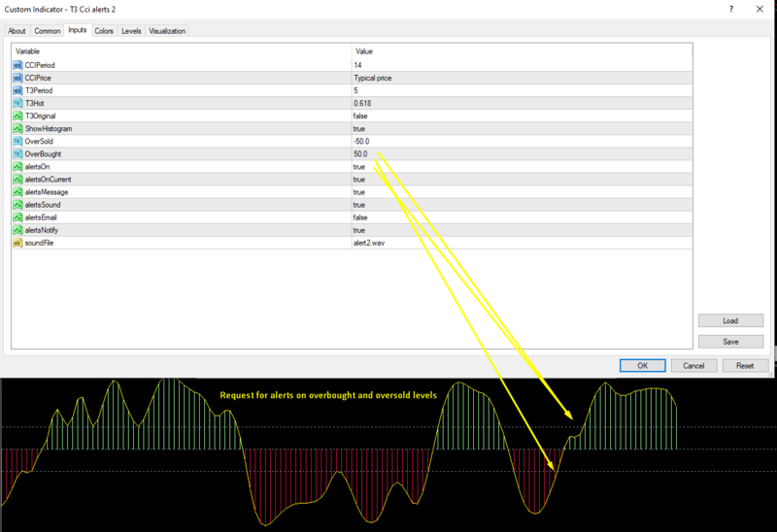Switch to the Levels tab
The image size is (777, 532).
(x=131, y=31)
